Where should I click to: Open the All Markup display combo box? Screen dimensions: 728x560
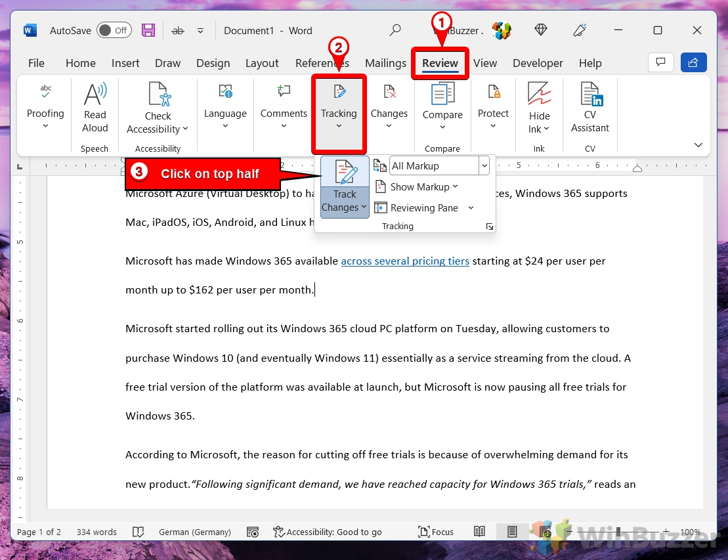(x=439, y=166)
